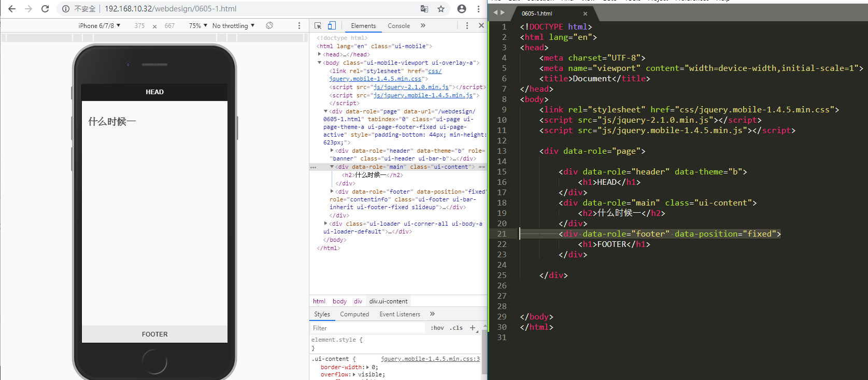Add new style rule with plus icon

tap(472, 328)
